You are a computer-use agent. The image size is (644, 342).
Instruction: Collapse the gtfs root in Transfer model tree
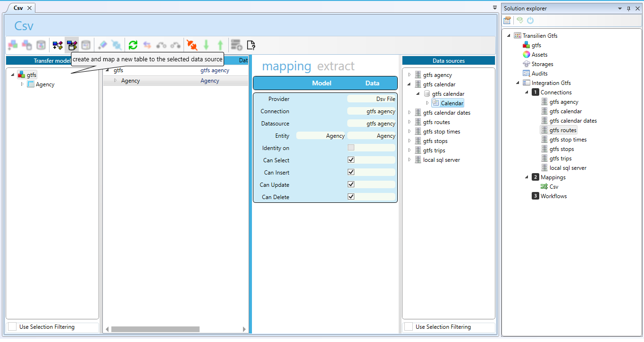pos(12,75)
